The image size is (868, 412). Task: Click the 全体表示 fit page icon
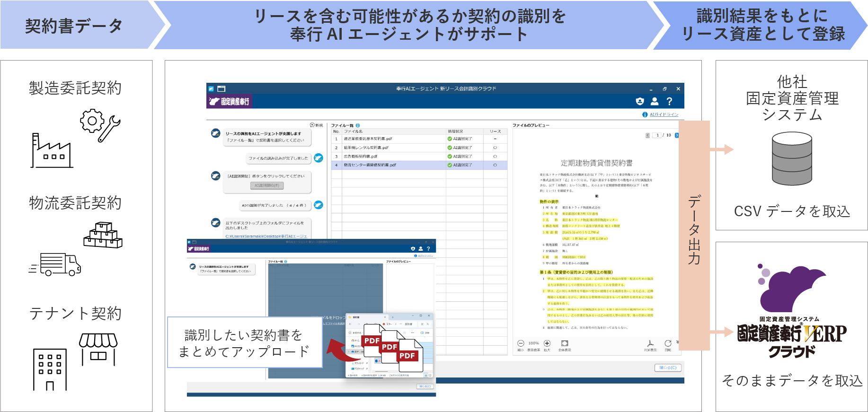[x=565, y=343]
